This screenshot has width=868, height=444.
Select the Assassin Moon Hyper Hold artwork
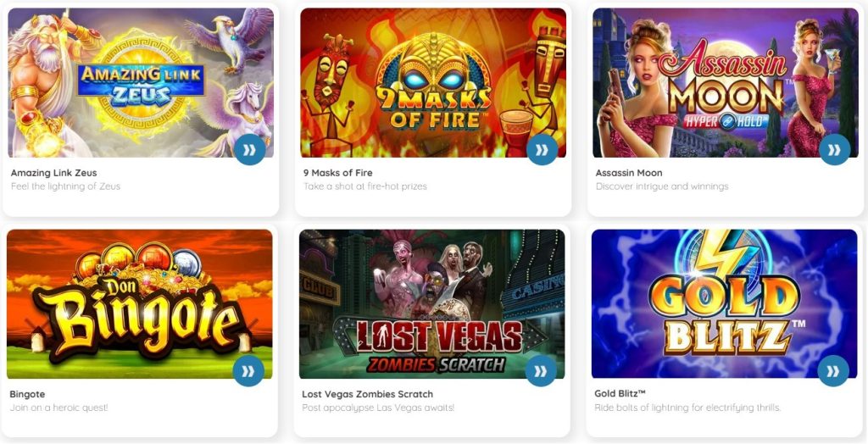[x=726, y=82]
